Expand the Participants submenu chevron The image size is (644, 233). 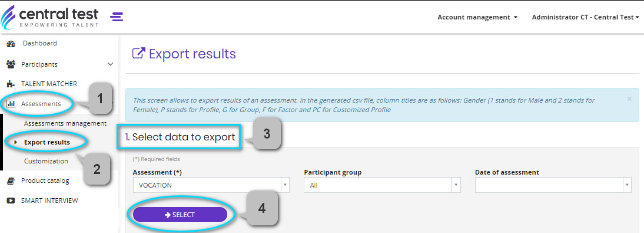point(110,64)
